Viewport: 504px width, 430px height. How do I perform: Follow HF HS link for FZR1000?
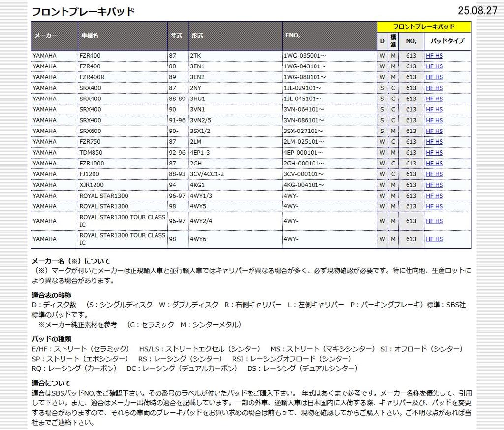click(434, 164)
